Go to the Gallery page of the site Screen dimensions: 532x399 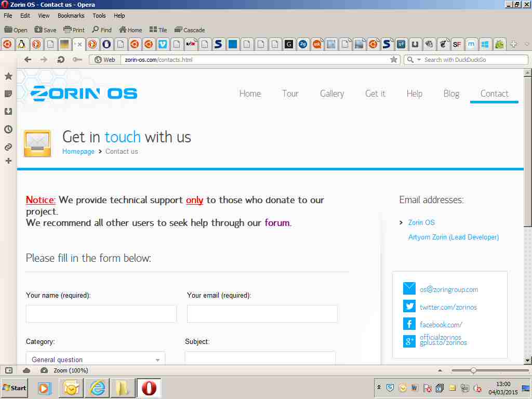tap(331, 94)
